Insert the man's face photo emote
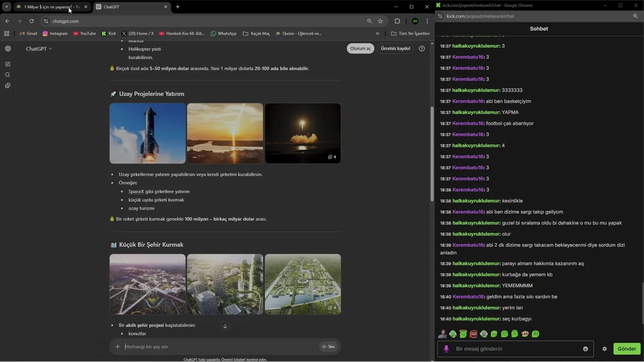The width and height of the screenshot is (644, 362). pos(442,334)
